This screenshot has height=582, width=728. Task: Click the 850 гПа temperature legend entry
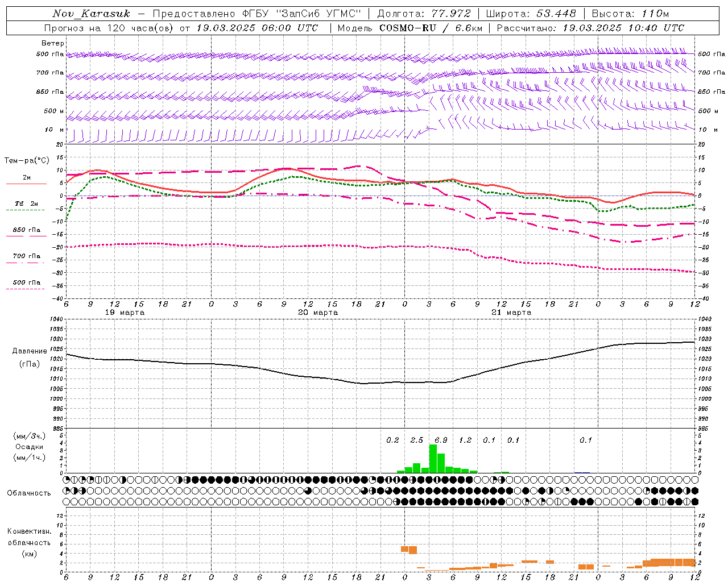pyautogui.click(x=27, y=230)
